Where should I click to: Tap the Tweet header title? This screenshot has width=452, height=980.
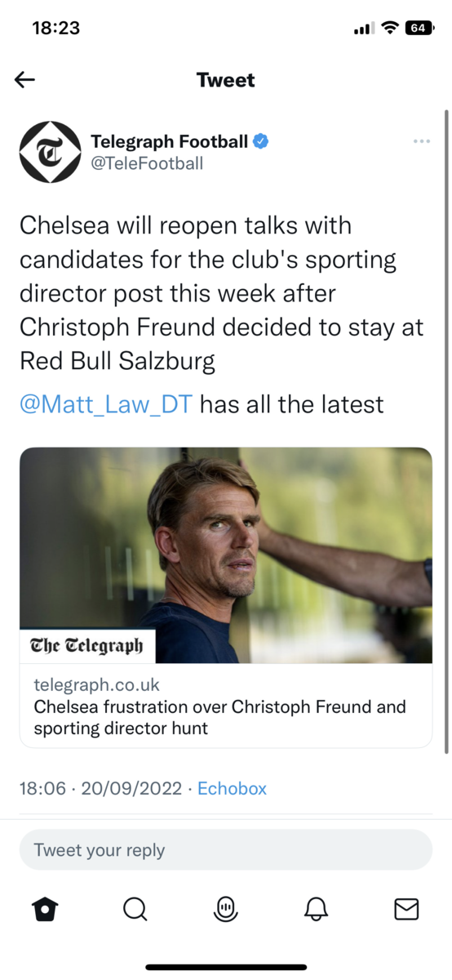226,80
